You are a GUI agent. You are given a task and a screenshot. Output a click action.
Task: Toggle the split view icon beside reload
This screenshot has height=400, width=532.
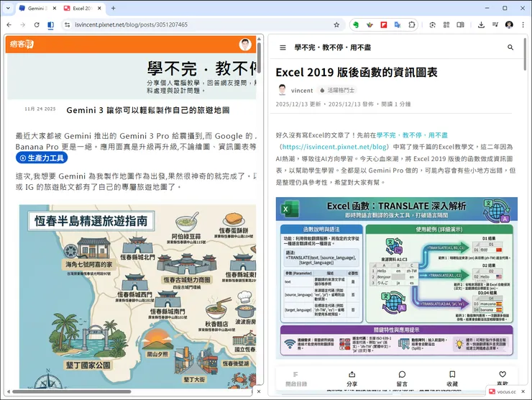[x=50, y=24]
